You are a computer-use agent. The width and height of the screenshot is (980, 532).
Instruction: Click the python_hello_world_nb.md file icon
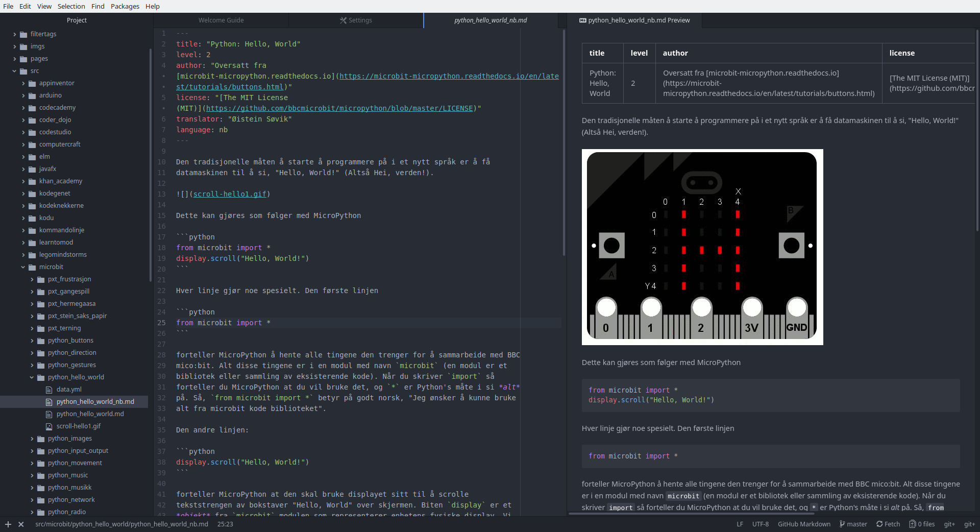(50, 402)
